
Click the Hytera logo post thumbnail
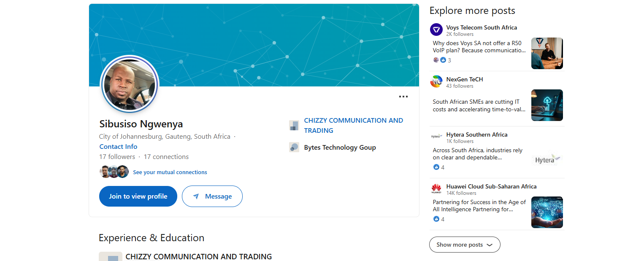[547, 160]
